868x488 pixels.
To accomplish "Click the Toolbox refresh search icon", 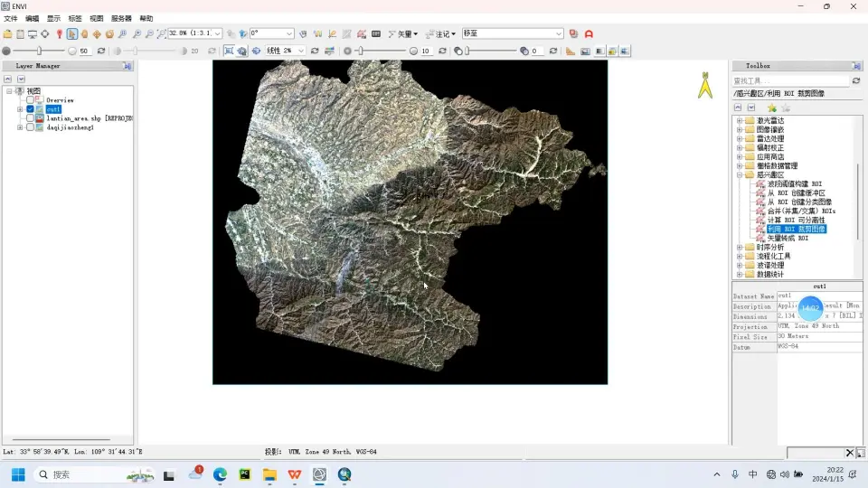I will [x=856, y=80].
